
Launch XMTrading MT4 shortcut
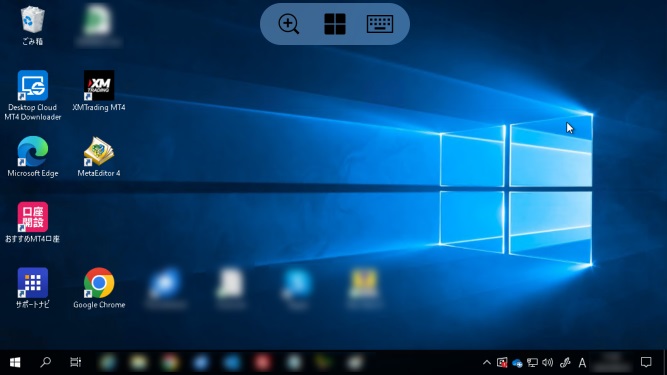coord(99,91)
